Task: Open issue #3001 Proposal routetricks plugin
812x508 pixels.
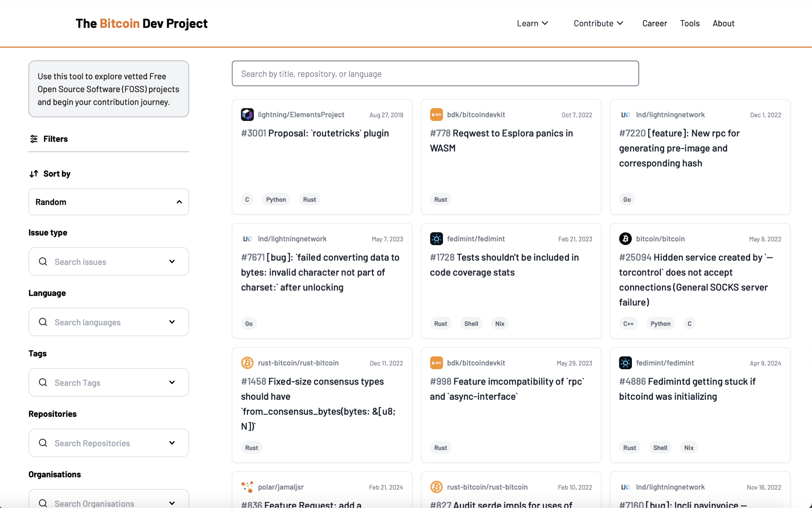Action: pos(315,133)
